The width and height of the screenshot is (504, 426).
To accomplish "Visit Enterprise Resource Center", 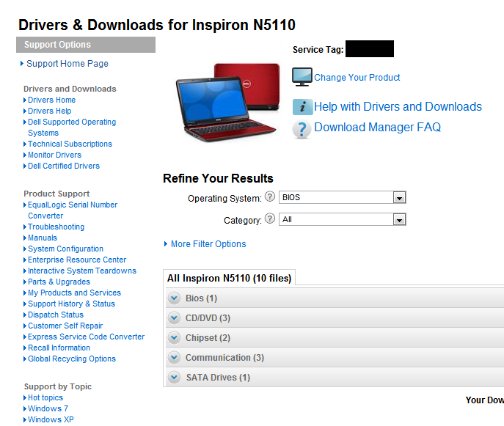I will 77,260.
